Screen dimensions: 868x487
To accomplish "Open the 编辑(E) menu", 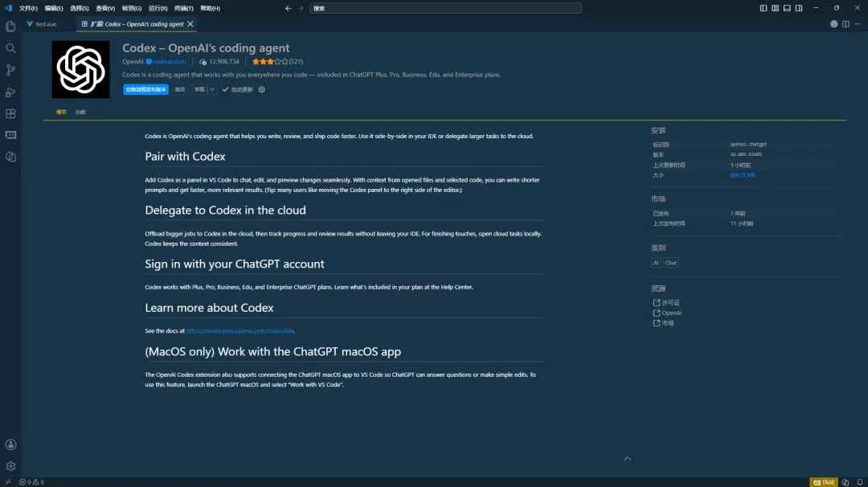I will coord(54,8).
